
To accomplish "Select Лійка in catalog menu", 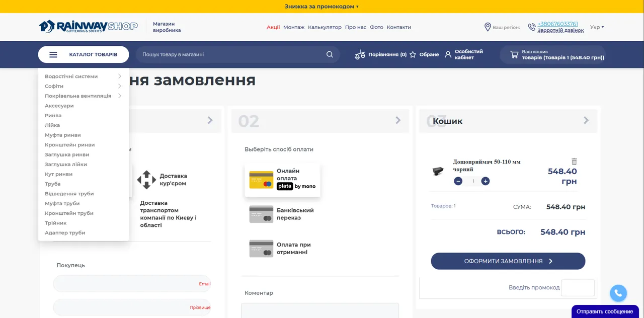I will 52,125.
